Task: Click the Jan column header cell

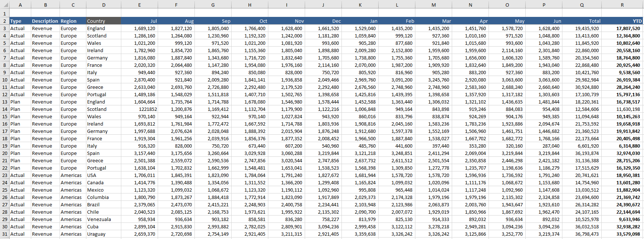Action: (360, 21)
